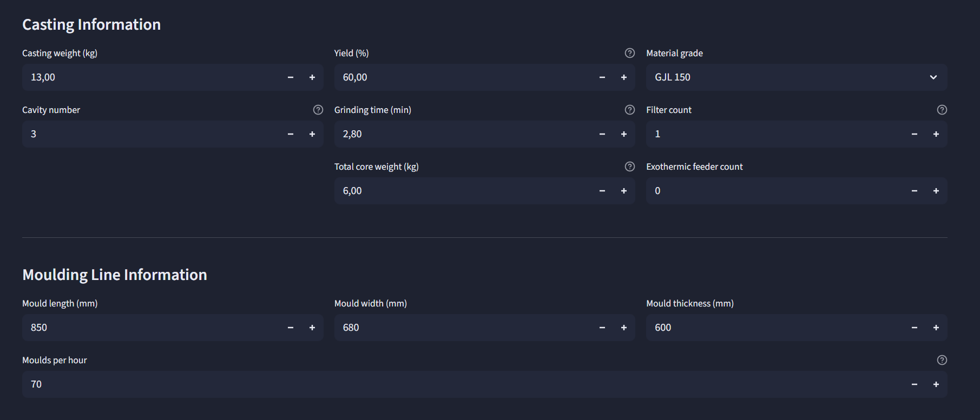980x420 pixels.
Task: Increase Casting weight with plus button
Action: click(x=312, y=77)
